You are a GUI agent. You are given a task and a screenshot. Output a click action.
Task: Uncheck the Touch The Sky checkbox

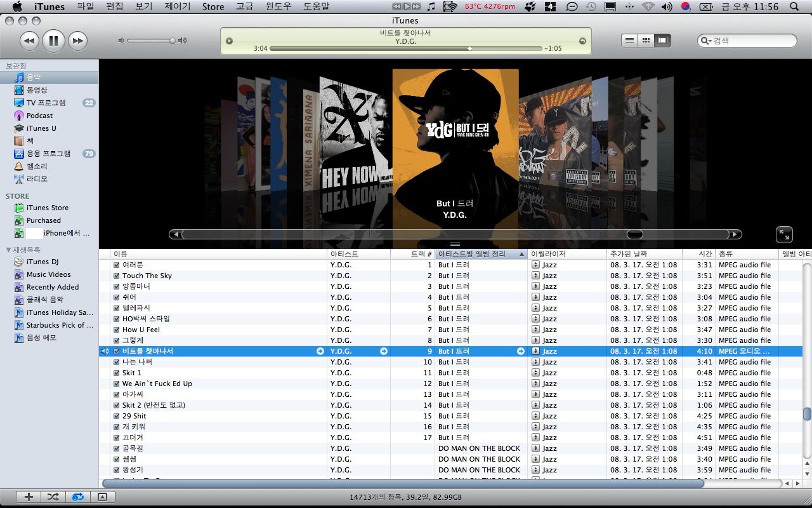(116, 276)
